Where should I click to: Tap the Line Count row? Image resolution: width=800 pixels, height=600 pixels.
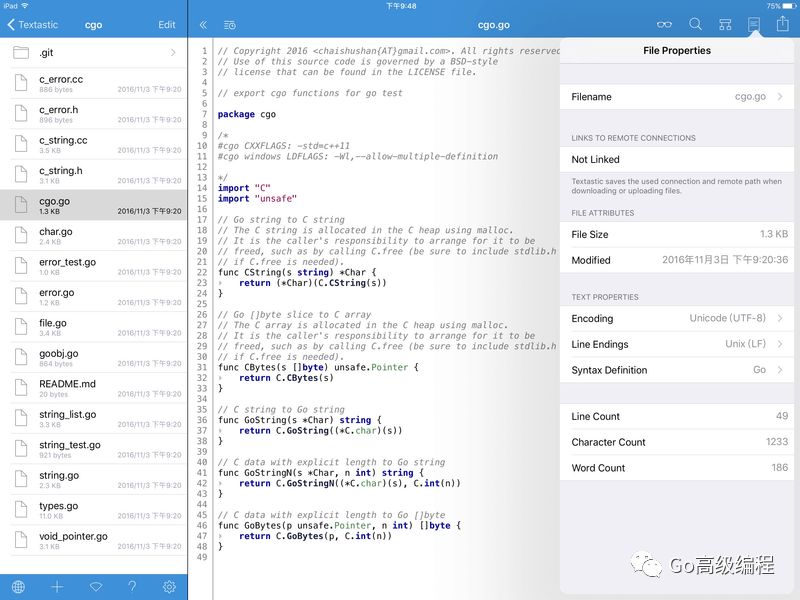(x=677, y=416)
